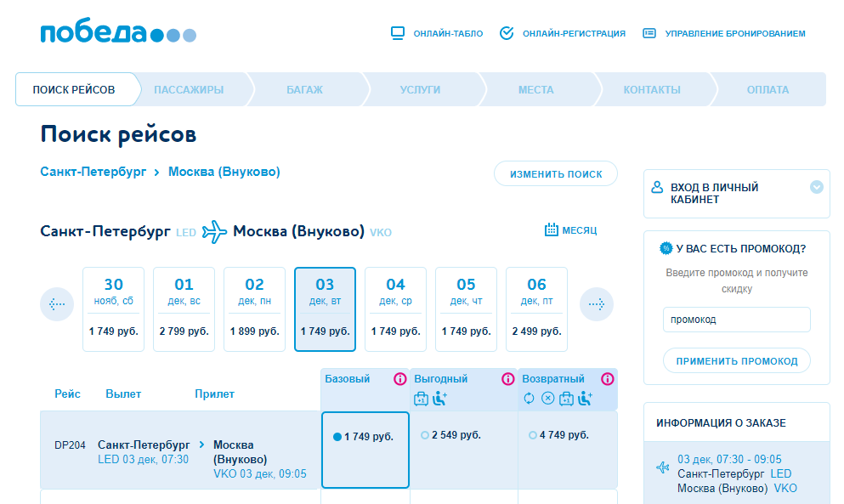Show later dates with right arrow
This screenshot has width=844, height=504.
597,304
